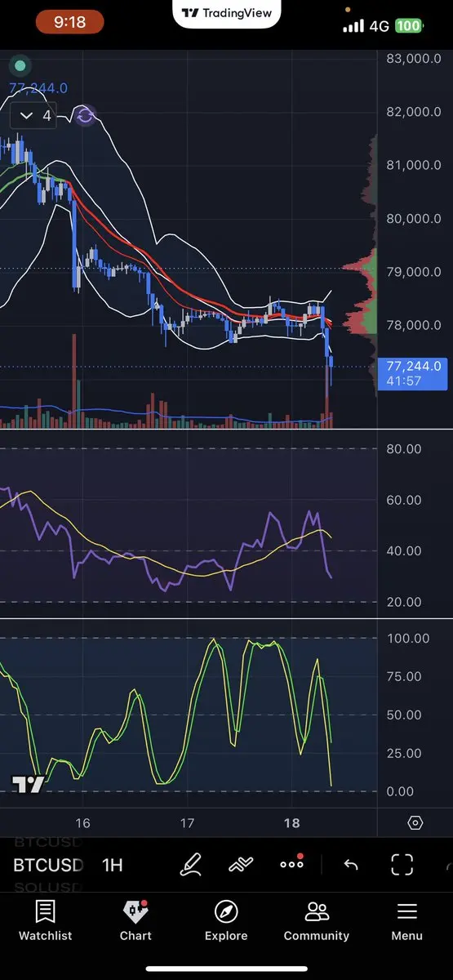Change the 1H timeframe interval

[112, 865]
